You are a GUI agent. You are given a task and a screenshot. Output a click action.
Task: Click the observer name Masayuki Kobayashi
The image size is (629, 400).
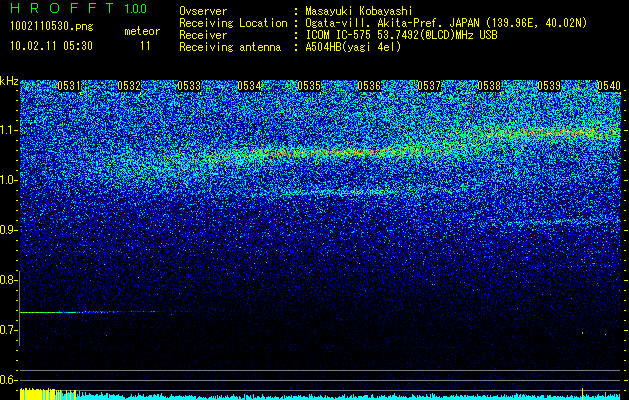(359, 11)
